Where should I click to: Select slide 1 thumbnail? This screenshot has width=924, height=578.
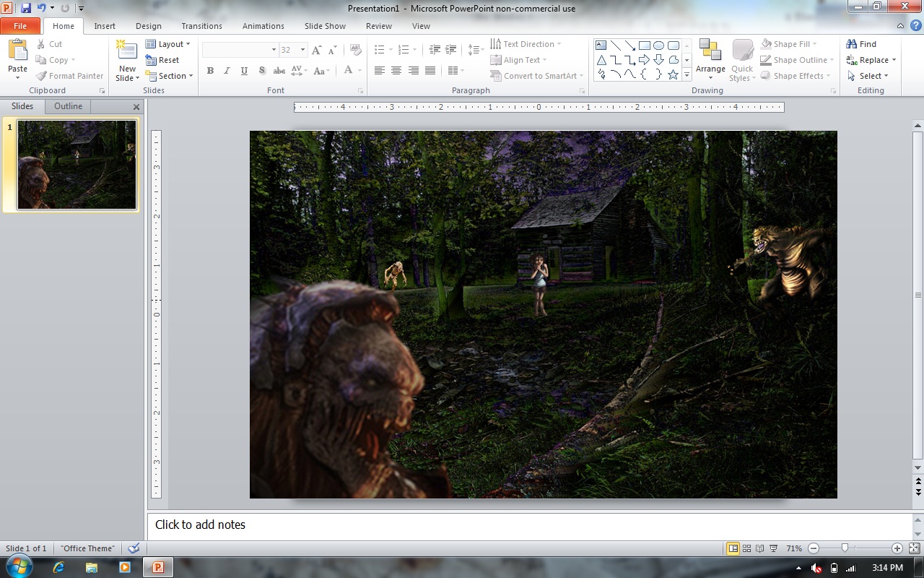pos(77,165)
